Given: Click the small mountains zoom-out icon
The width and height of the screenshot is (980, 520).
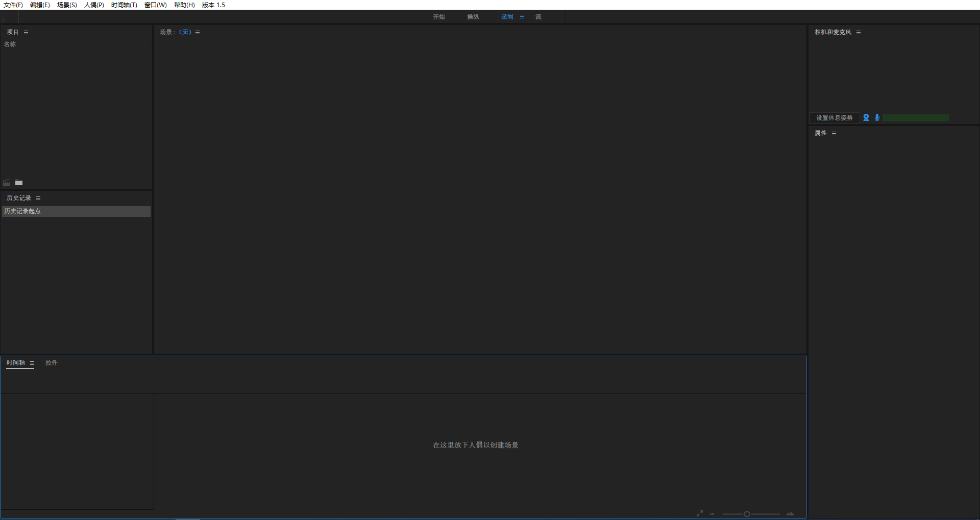Looking at the screenshot, I should click(x=712, y=514).
